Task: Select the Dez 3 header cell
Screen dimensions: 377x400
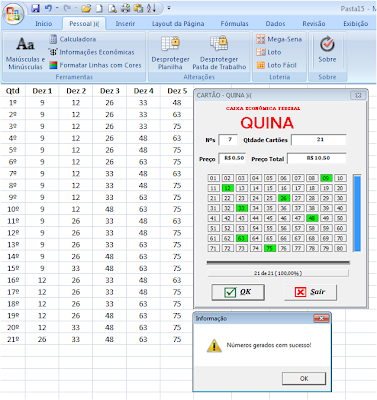Action: (x=109, y=91)
